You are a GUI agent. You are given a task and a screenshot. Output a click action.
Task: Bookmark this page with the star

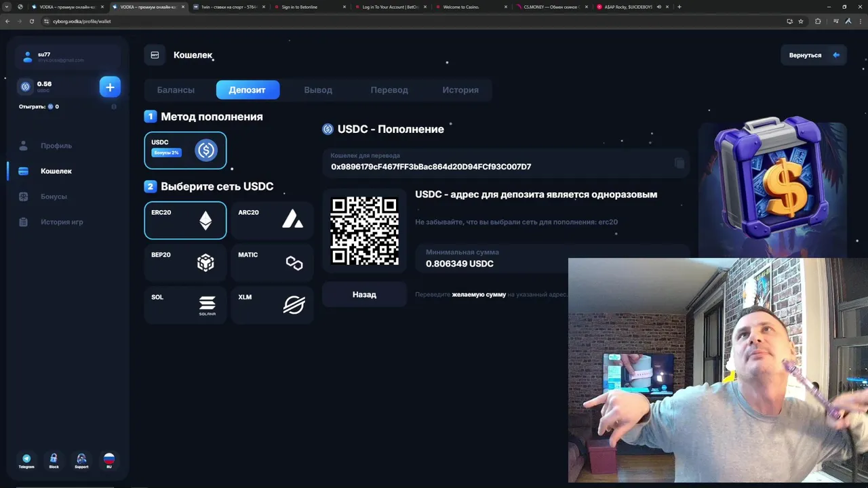pos(801,21)
